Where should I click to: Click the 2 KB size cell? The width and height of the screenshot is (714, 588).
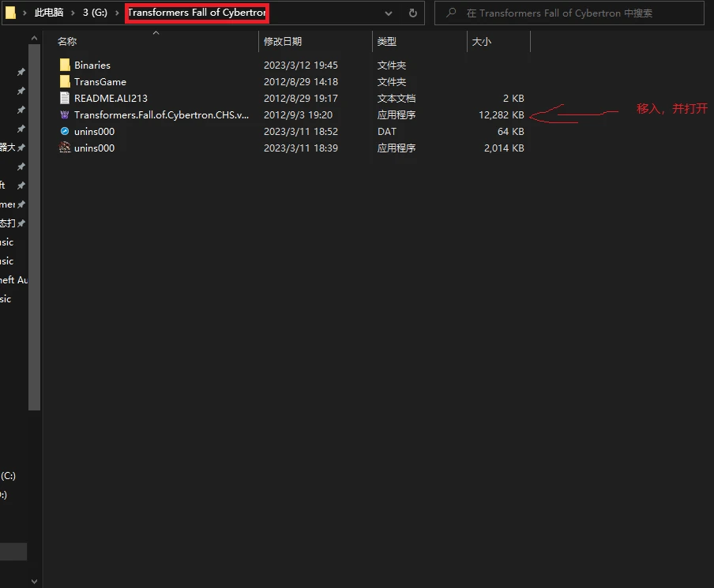click(513, 99)
